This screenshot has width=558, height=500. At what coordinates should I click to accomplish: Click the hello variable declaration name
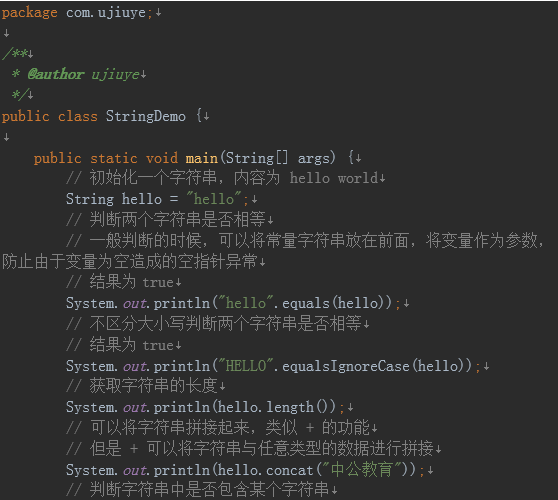coord(142,199)
